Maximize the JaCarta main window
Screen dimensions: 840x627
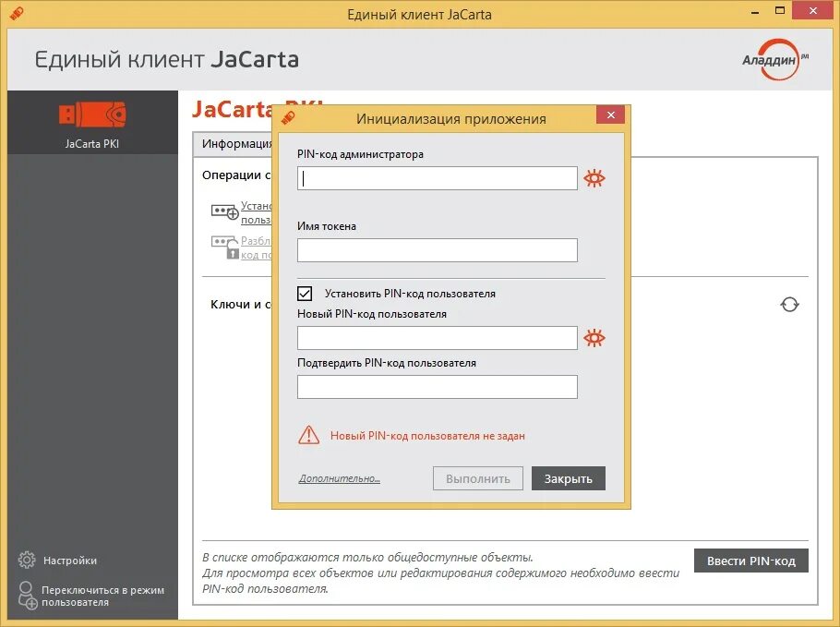780,11
